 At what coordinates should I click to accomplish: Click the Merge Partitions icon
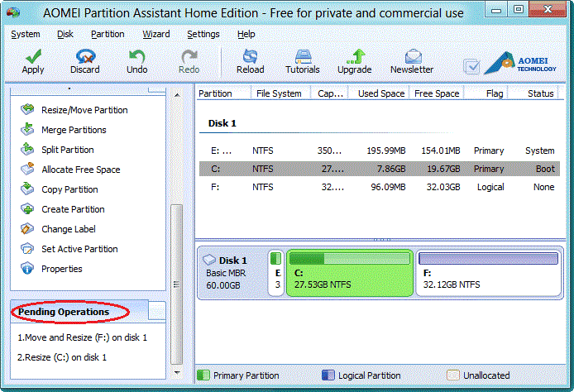click(27, 129)
